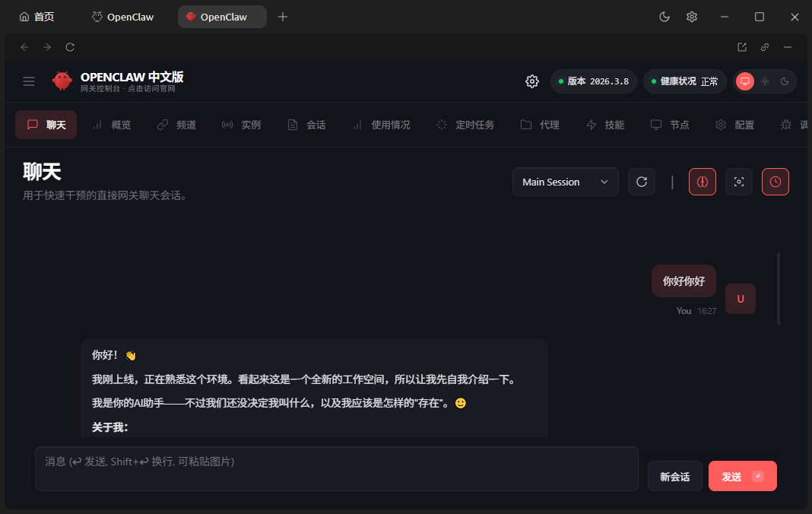Focus the 消息 message input field
812x514 pixels.
point(337,469)
